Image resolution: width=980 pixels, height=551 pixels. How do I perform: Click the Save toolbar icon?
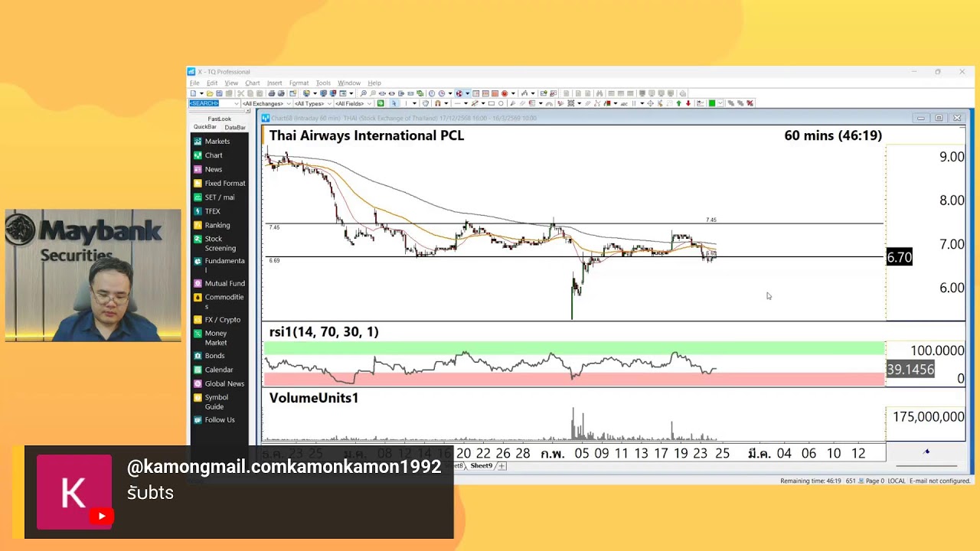[219, 93]
